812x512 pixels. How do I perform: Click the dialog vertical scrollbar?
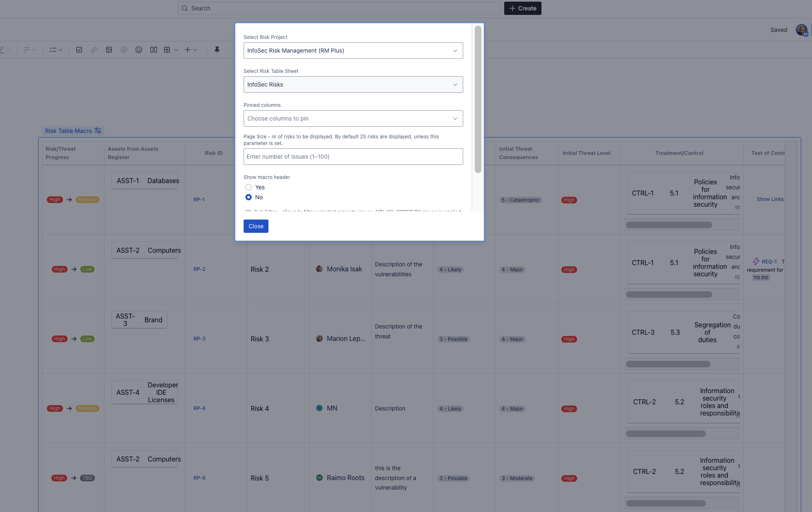click(478, 99)
